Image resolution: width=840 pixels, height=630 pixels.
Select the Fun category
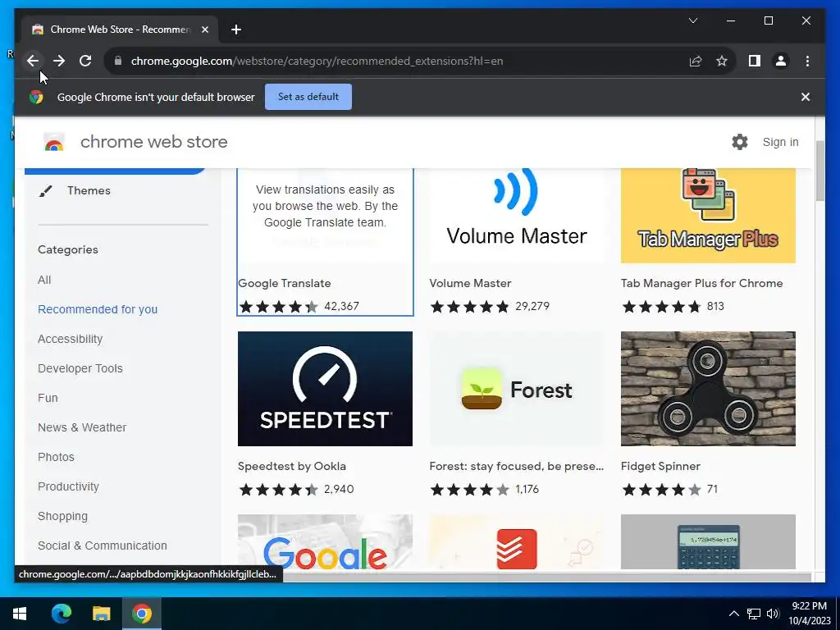48,398
